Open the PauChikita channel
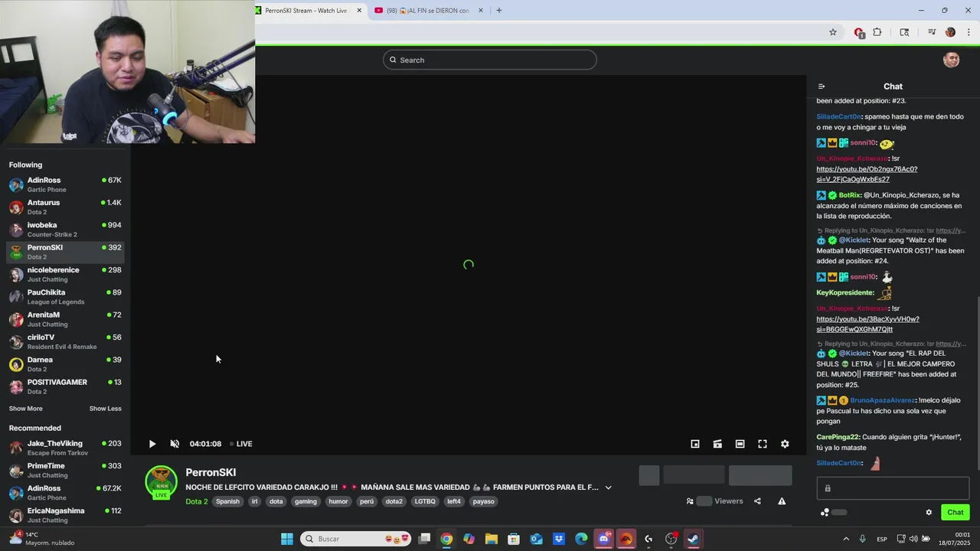980x551 pixels. pyautogui.click(x=65, y=297)
